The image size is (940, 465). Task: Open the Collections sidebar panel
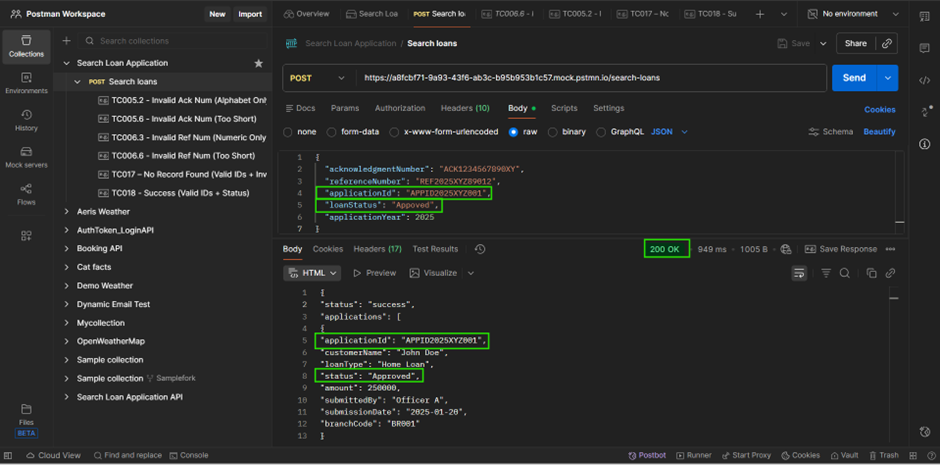click(x=26, y=46)
